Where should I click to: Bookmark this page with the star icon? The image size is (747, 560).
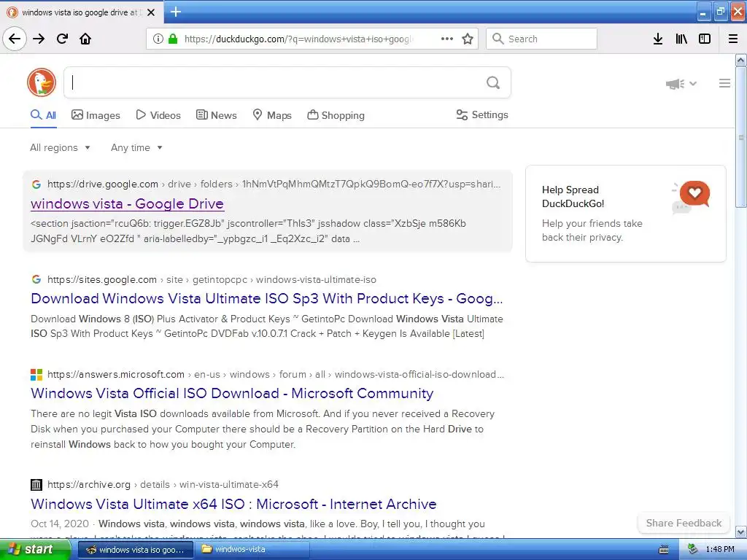tap(468, 39)
